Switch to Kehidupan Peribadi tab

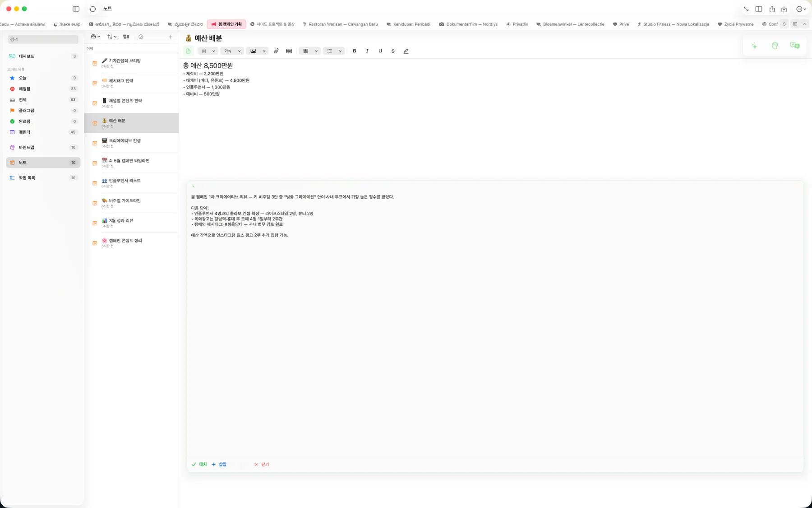pyautogui.click(x=408, y=24)
